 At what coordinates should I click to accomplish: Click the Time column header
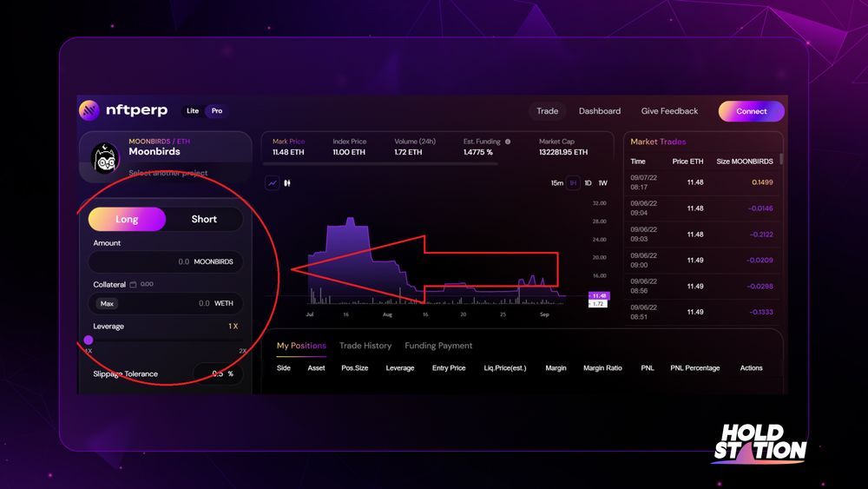(x=638, y=162)
